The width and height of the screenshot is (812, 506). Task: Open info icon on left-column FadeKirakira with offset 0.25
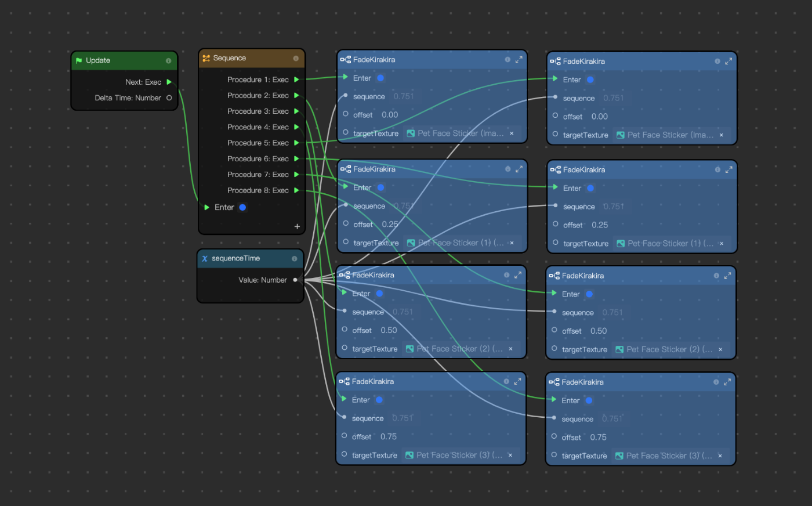point(507,169)
